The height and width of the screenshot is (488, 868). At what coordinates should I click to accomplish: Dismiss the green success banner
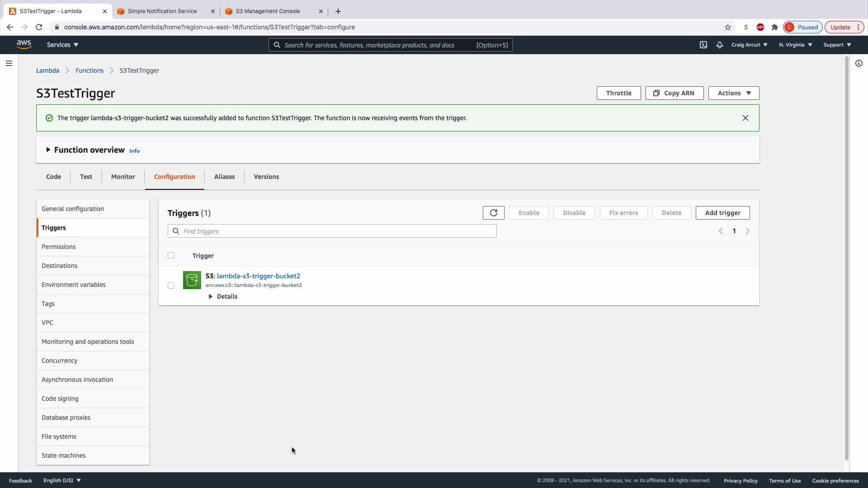745,118
